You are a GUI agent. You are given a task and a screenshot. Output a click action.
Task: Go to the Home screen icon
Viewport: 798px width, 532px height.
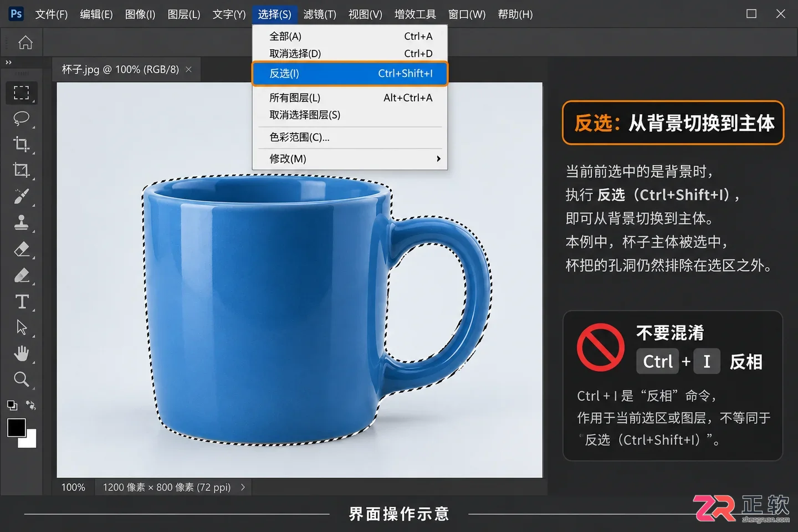[25, 43]
